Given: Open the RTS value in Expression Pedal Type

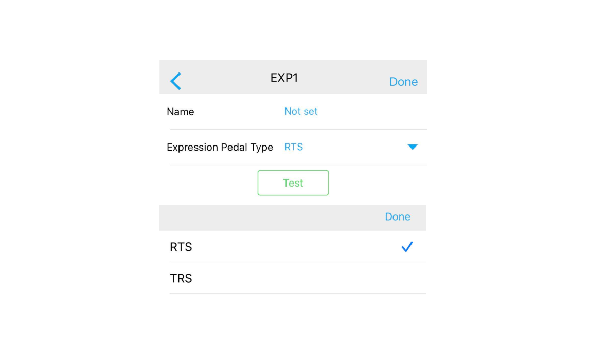Looking at the screenshot, I should [x=294, y=147].
